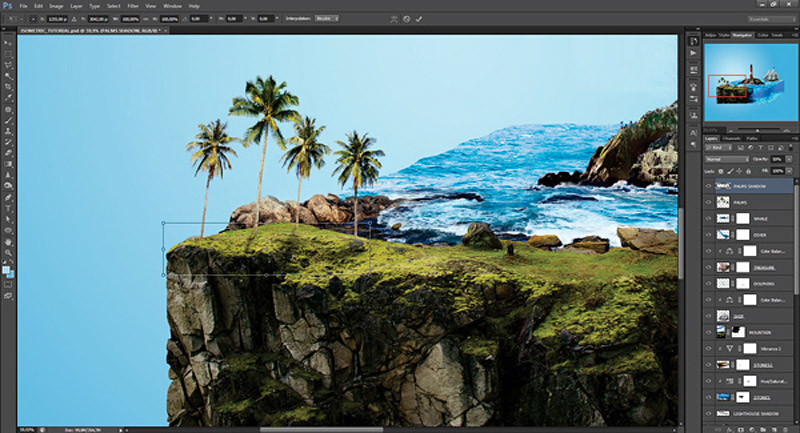The width and height of the screenshot is (800, 433).
Task: Hide the LIGHTHOUSE SHADOW layer
Action: click(x=708, y=414)
